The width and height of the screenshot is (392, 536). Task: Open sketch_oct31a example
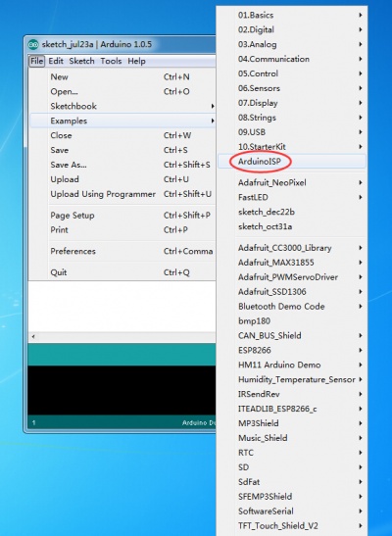pyautogui.click(x=292, y=226)
